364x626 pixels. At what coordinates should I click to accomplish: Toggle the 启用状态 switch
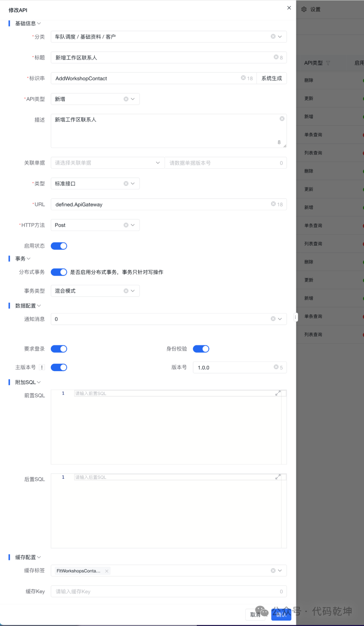pyautogui.click(x=59, y=246)
